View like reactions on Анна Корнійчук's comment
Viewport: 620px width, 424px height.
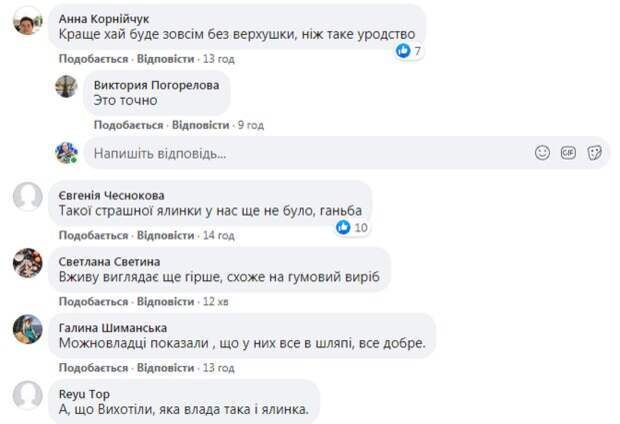[x=409, y=51]
